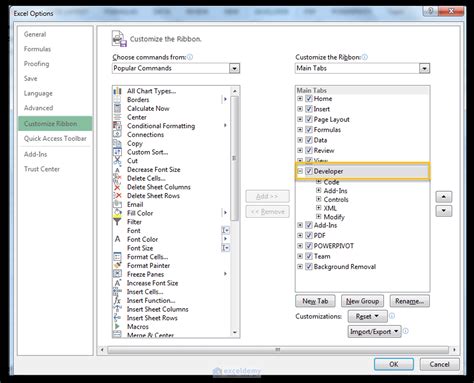Expand the Home tab node

[300, 99]
